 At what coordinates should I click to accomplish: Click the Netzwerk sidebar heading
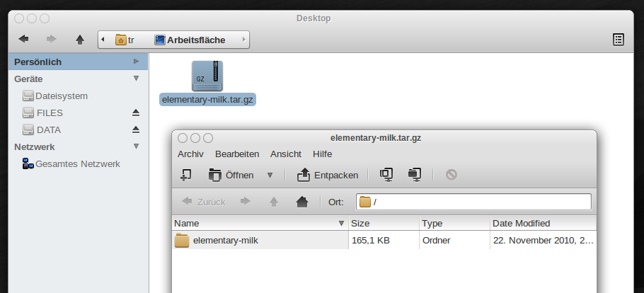coord(35,146)
